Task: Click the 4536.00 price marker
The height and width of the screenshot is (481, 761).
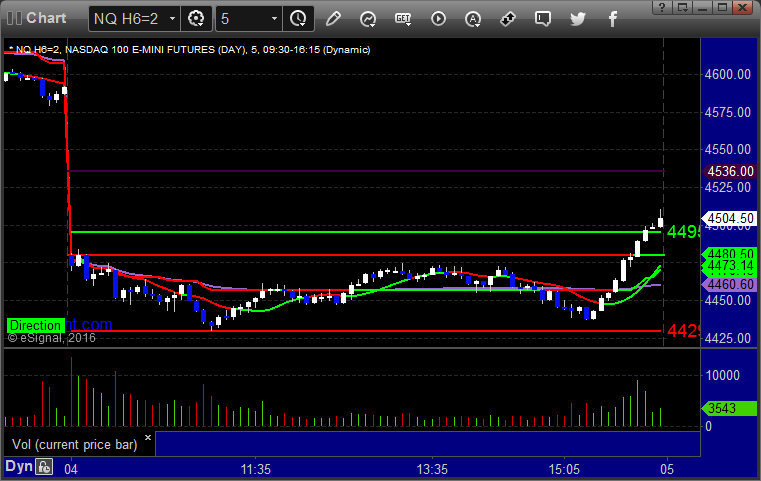Action: (x=729, y=171)
